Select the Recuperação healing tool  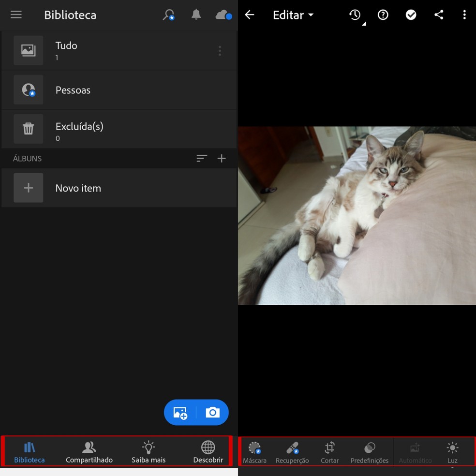point(292,452)
